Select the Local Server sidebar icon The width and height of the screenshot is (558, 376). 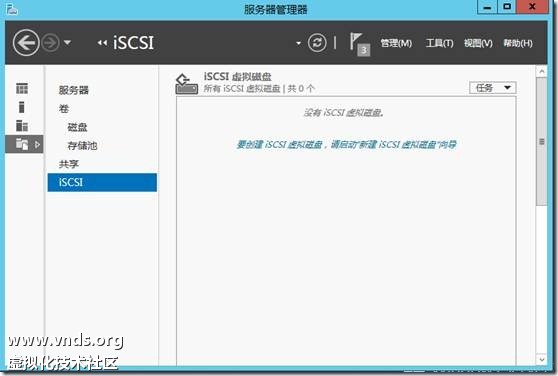point(22,107)
